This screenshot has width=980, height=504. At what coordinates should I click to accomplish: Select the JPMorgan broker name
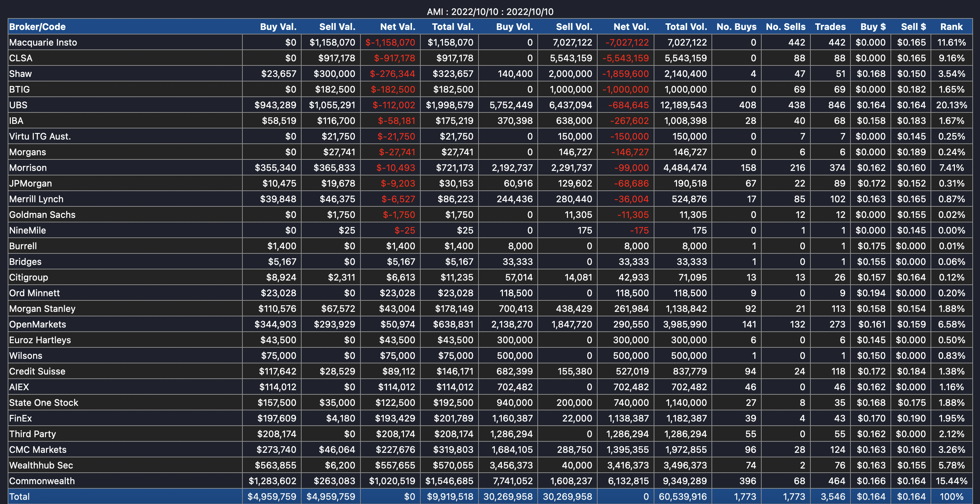point(30,183)
